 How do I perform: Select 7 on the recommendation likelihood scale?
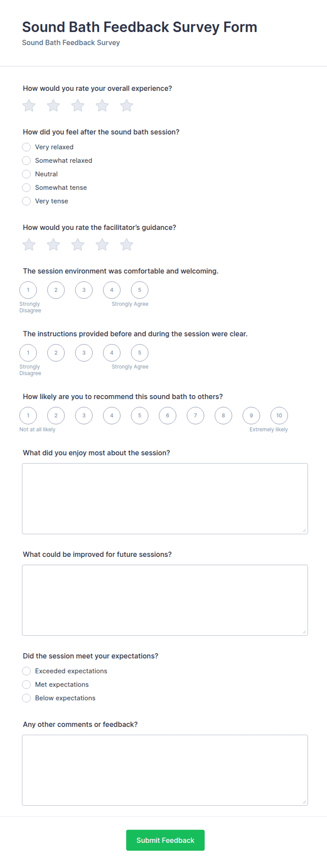[195, 416]
